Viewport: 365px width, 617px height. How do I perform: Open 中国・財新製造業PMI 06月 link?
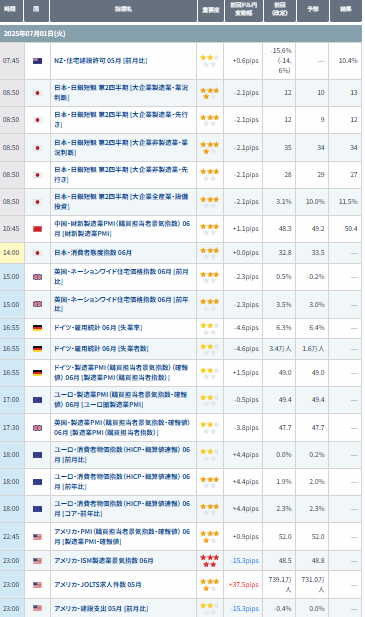(x=122, y=229)
